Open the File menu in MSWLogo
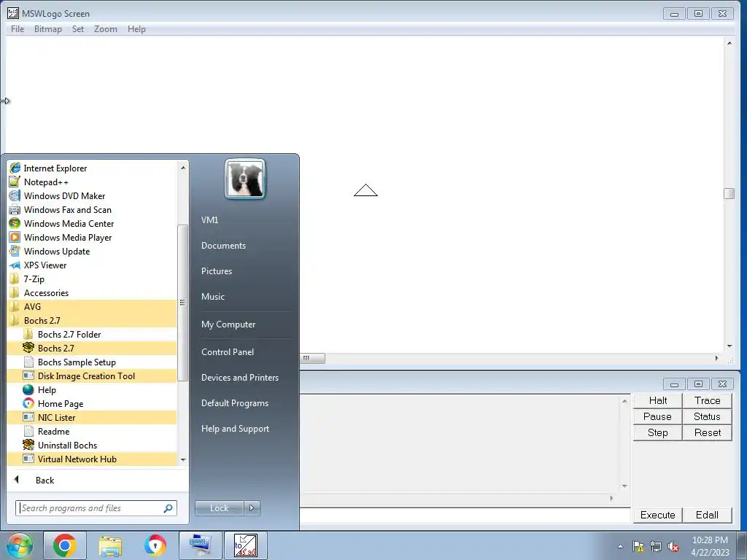 click(x=18, y=29)
